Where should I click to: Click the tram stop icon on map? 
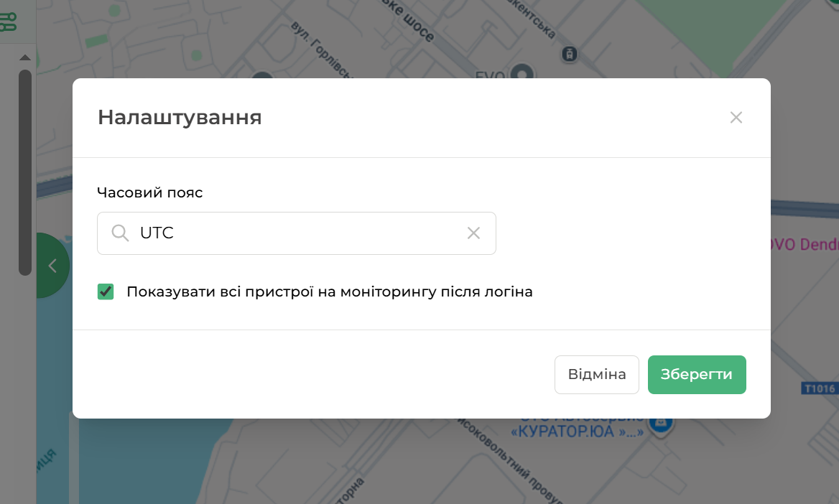click(x=570, y=54)
